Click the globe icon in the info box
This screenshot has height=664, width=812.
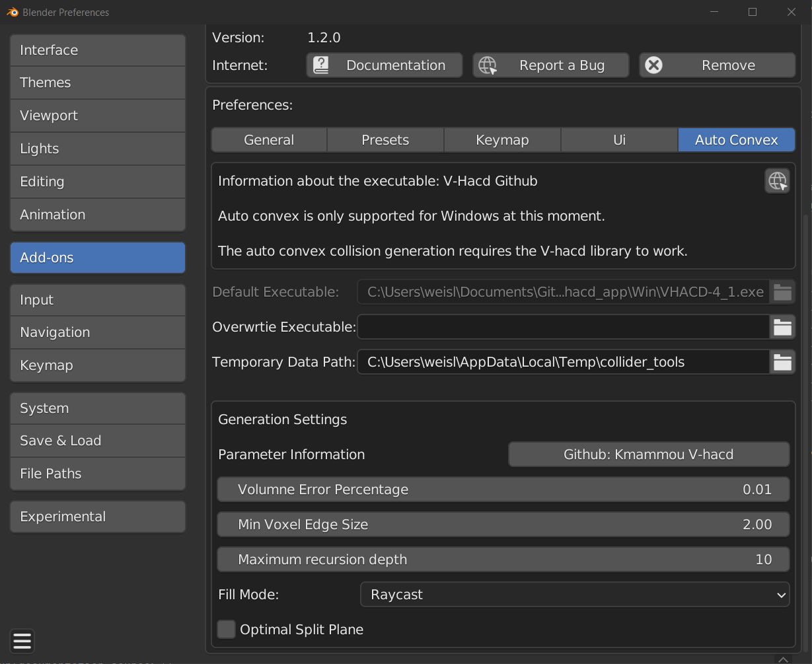pos(777,180)
